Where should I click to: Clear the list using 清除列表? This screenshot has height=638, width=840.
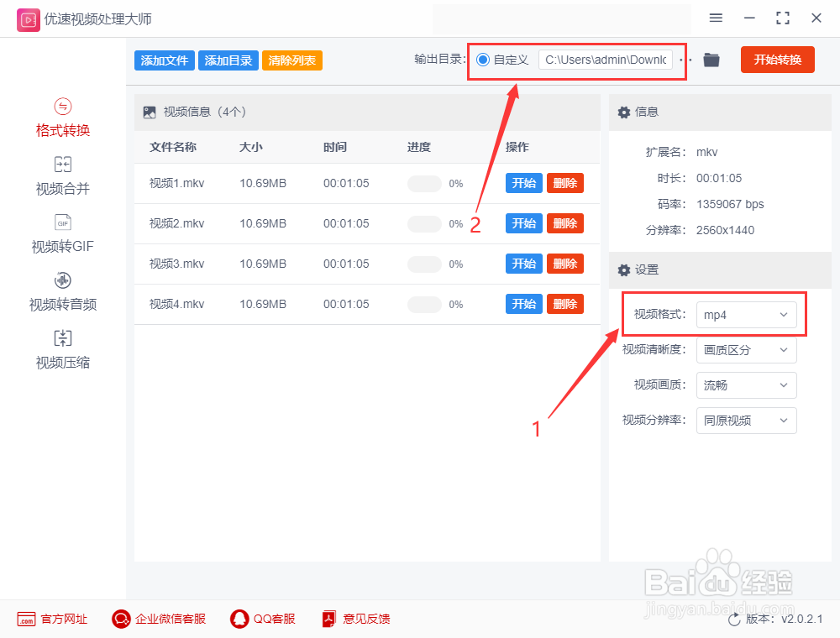[291, 60]
